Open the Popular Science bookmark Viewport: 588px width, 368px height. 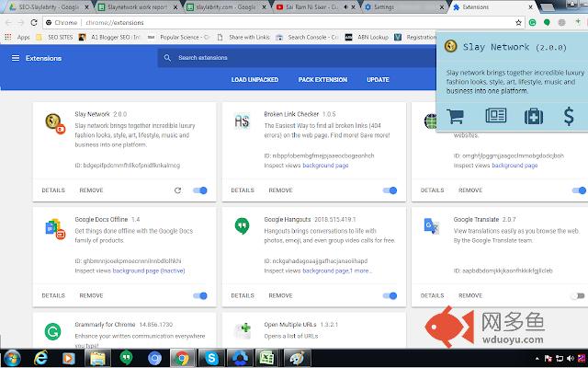click(179, 37)
